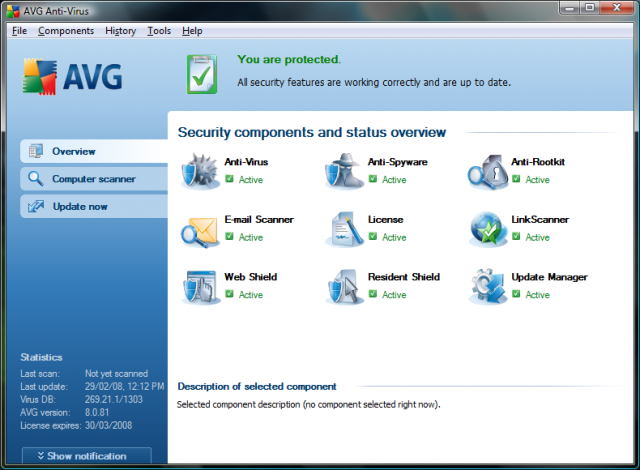Select the License component label

coord(385,219)
